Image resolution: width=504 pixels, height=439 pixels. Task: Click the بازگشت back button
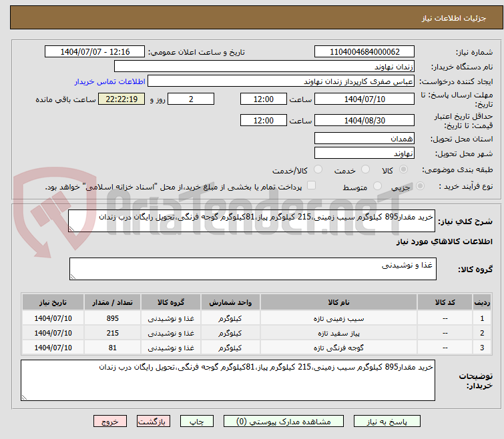pos(154,422)
